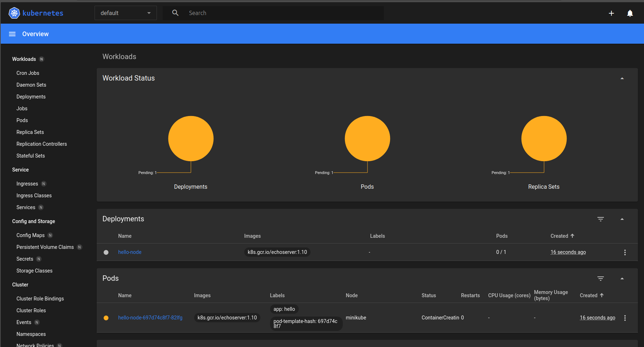Open Events in sidebar

coord(24,322)
